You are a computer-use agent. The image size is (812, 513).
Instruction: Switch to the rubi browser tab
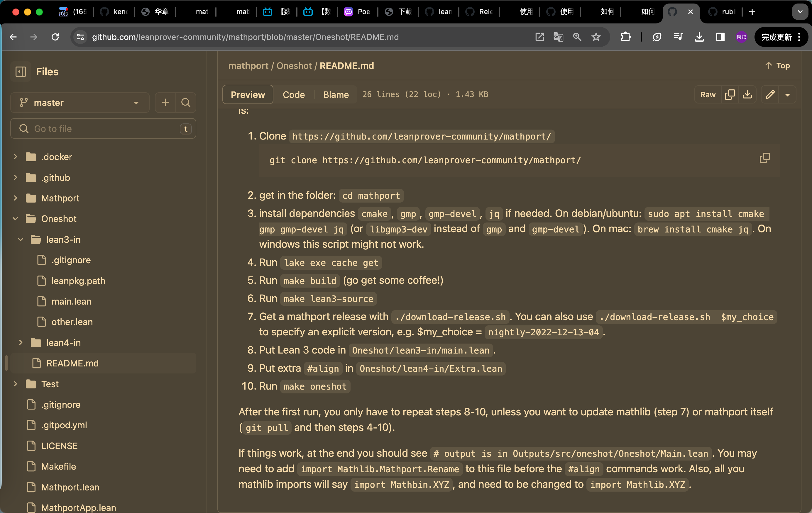click(722, 12)
